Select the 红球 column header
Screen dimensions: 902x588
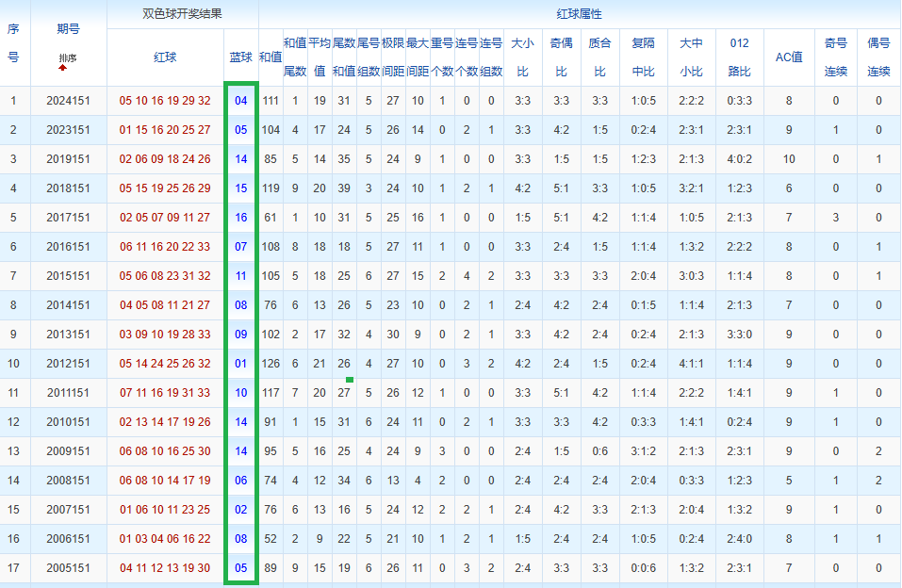165,57
